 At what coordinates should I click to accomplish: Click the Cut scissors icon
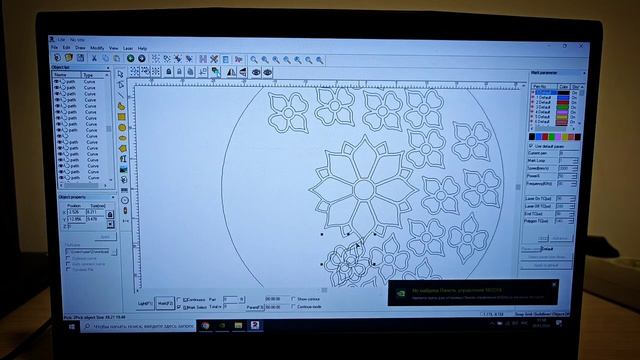point(94,58)
